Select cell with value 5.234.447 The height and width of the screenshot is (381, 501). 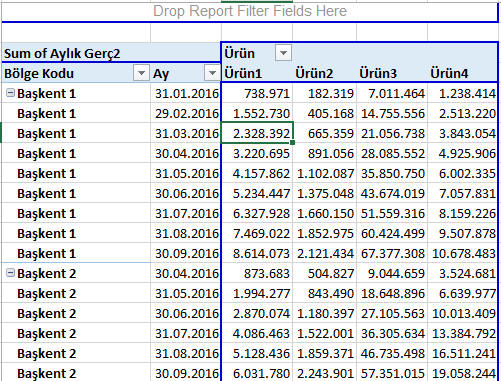click(257, 193)
